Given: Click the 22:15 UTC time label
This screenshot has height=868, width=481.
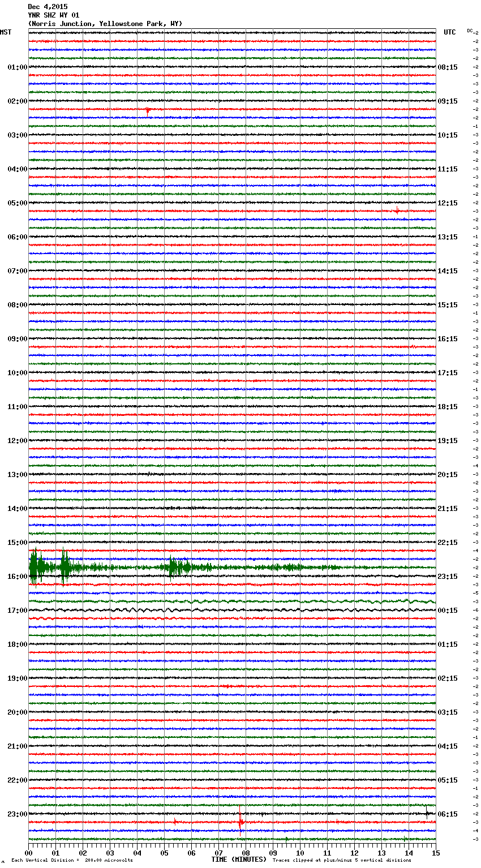Looking at the screenshot, I should click(x=448, y=543).
